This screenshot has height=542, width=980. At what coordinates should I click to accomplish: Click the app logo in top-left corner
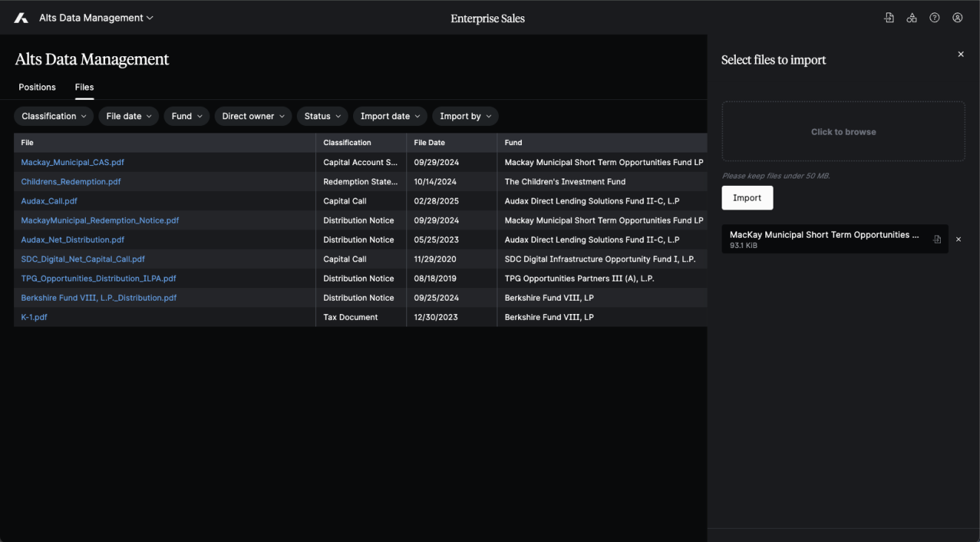[21, 18]
